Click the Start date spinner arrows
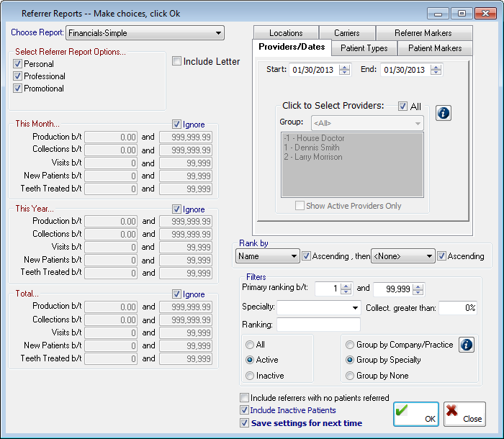The width and height of the screenshot is (504, 439). pyautogui.click(x=344, y=70)
